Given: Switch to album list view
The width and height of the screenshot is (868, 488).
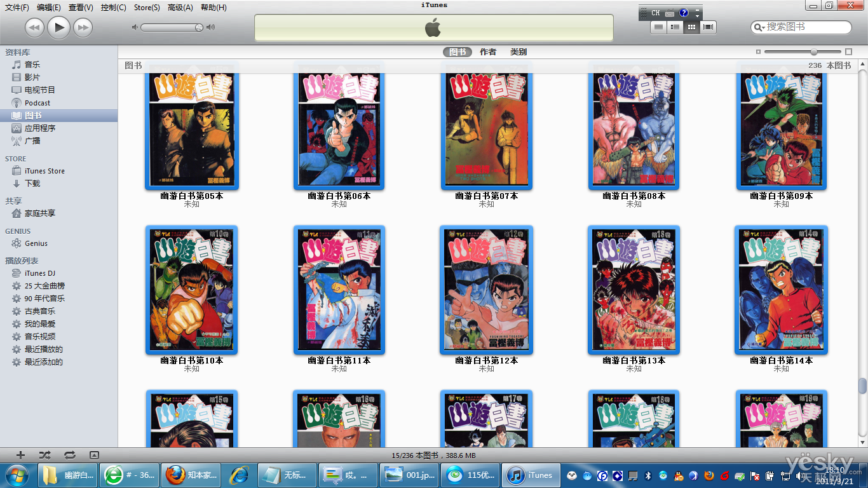Looking at the screenshot, I should click(675, 27).
